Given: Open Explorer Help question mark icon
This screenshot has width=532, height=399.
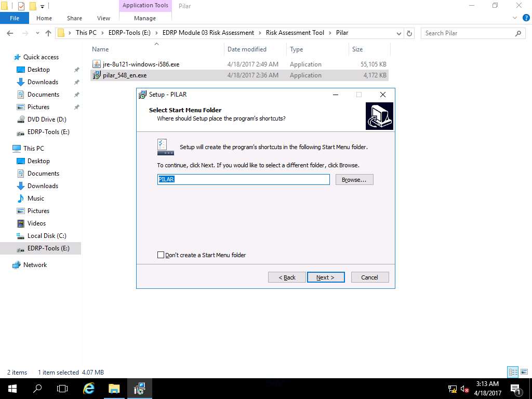Looking at the screenshot, I should tap(526, 18).
